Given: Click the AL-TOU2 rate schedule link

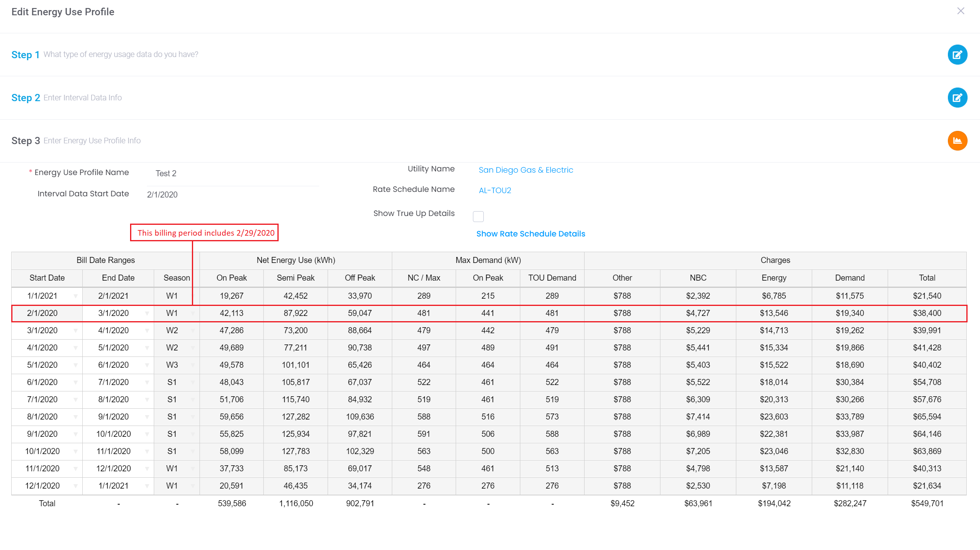Looking at the screenshot, I should coord(495,190).
